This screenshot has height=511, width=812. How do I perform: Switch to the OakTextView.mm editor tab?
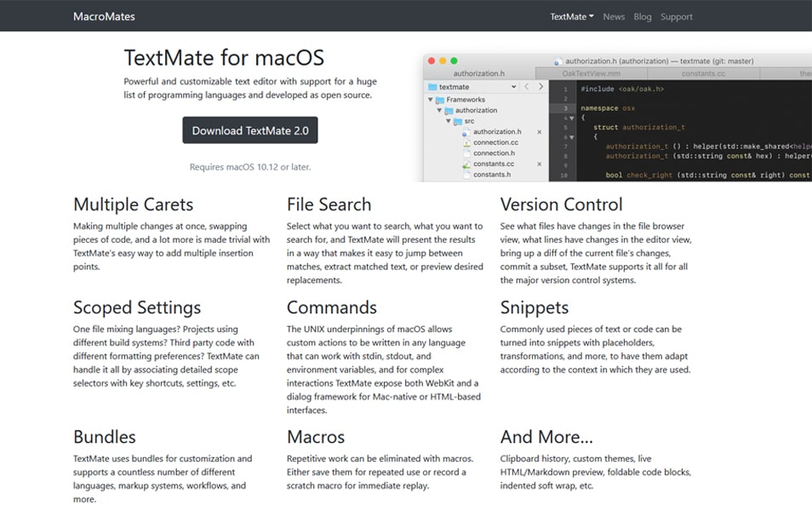[591, 73]
